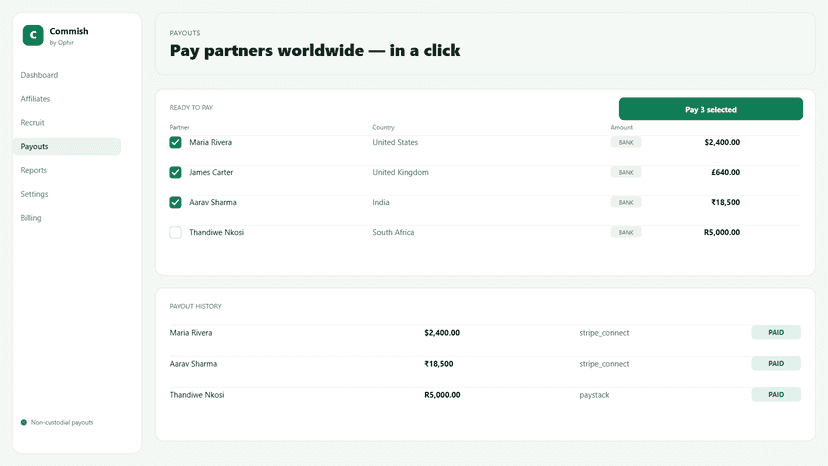Click the Partner column header
Viewport: 828px width, 466px height.
click(180, 127)
